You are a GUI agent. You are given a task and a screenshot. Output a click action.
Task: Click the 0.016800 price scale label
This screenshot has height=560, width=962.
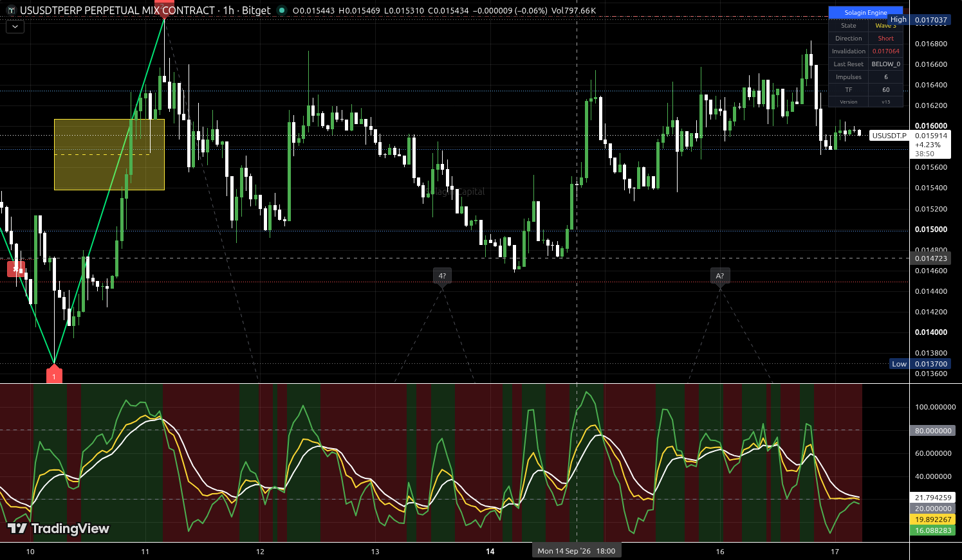(x=931, y=44)
